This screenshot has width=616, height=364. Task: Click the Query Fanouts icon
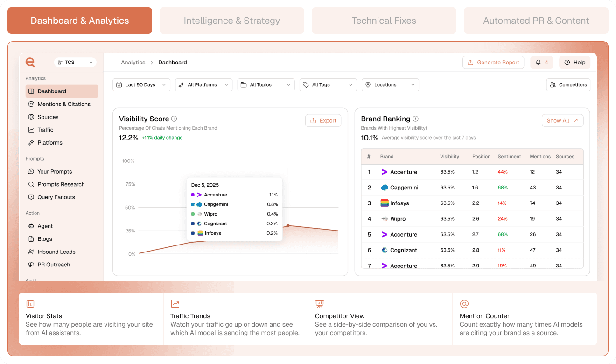tap(31, 197)
